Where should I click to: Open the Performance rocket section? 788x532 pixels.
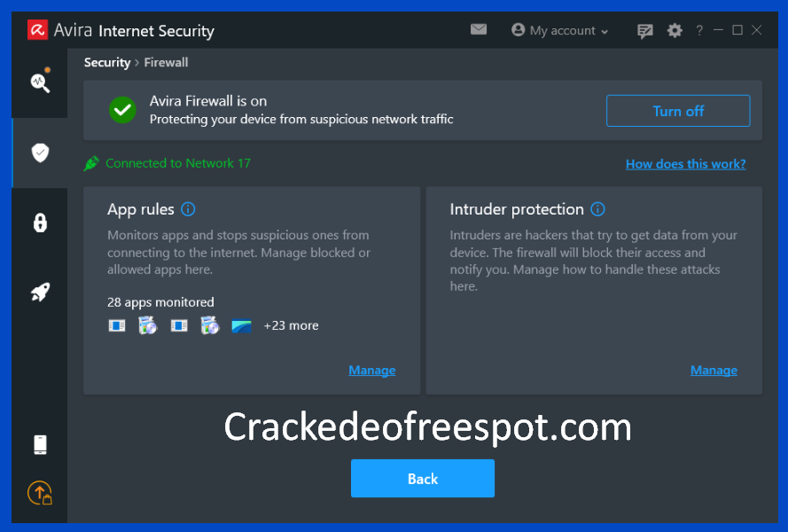(x=40, y=292)
